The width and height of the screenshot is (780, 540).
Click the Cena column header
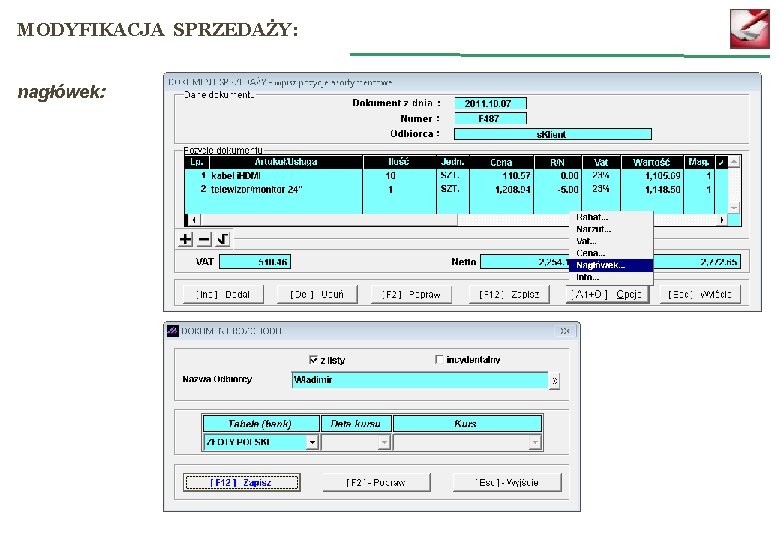pyautogui.click(x=501, y=162)
